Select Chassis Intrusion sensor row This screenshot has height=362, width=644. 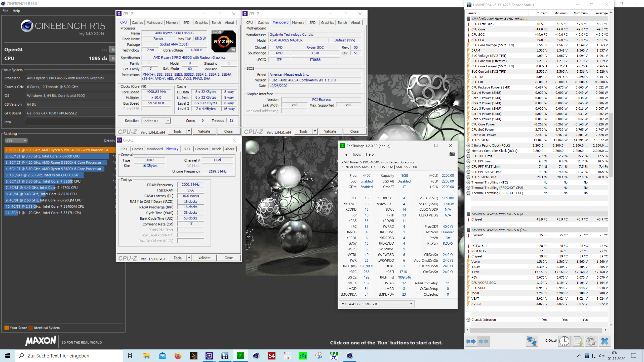click(537, 320)
